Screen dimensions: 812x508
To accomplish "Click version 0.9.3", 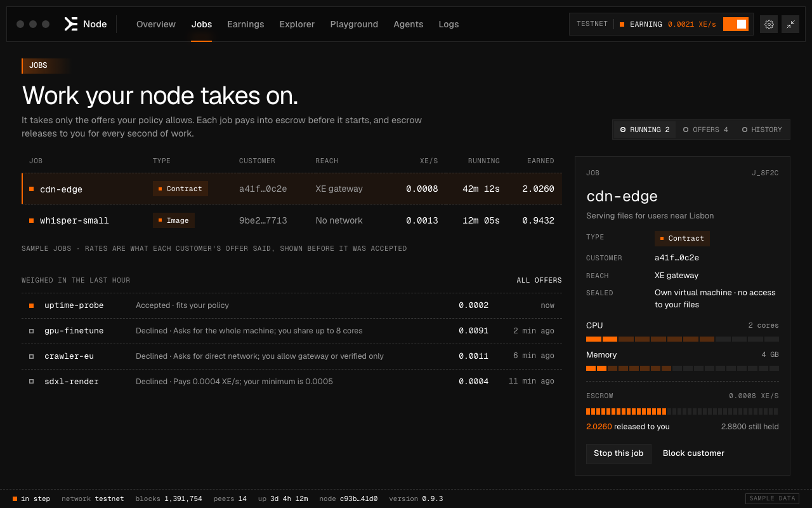I will pyautogui.click(x=416, y=498).
